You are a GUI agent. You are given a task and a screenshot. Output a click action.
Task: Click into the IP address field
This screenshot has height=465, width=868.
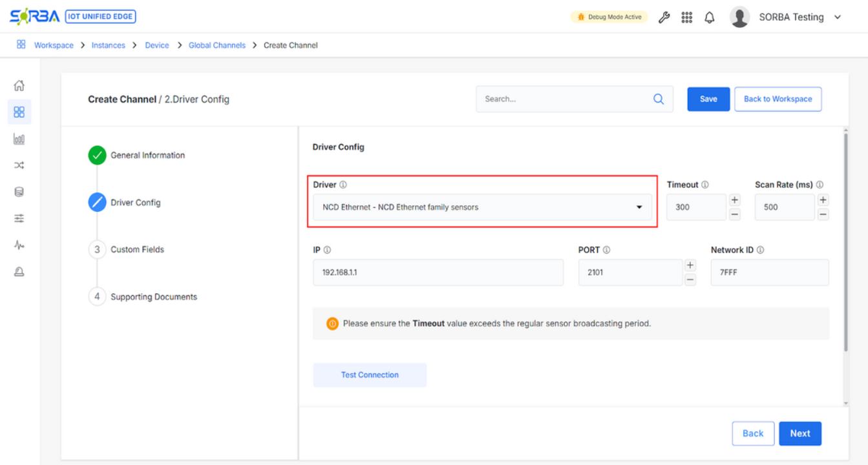438,273
